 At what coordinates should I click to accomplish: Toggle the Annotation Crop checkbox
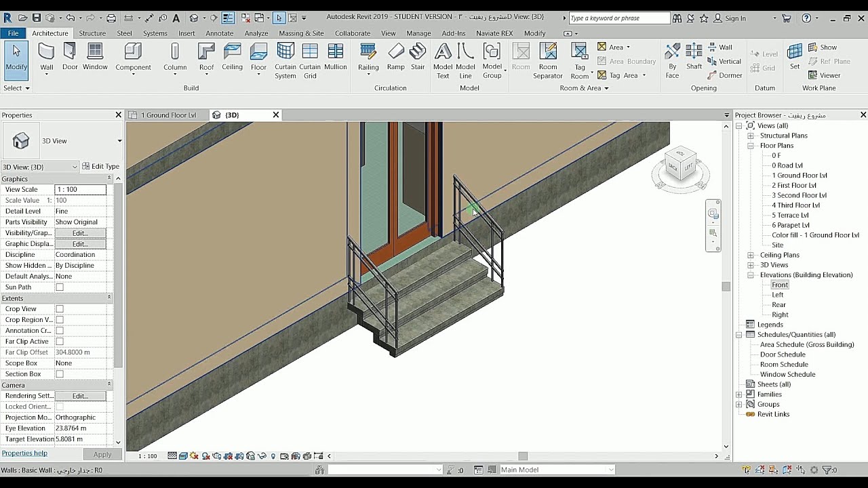click(x=60, y=331)
